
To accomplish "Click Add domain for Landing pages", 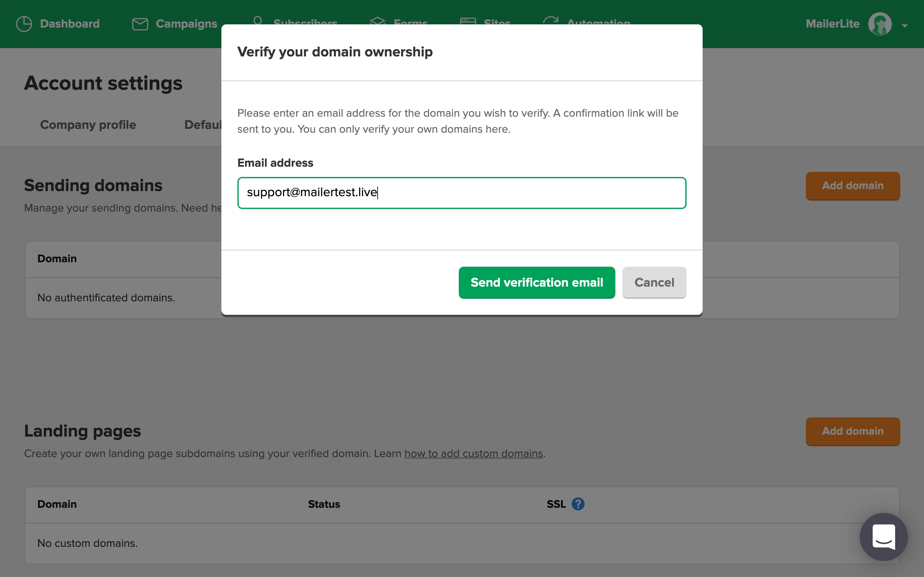I will coord(852,431).
